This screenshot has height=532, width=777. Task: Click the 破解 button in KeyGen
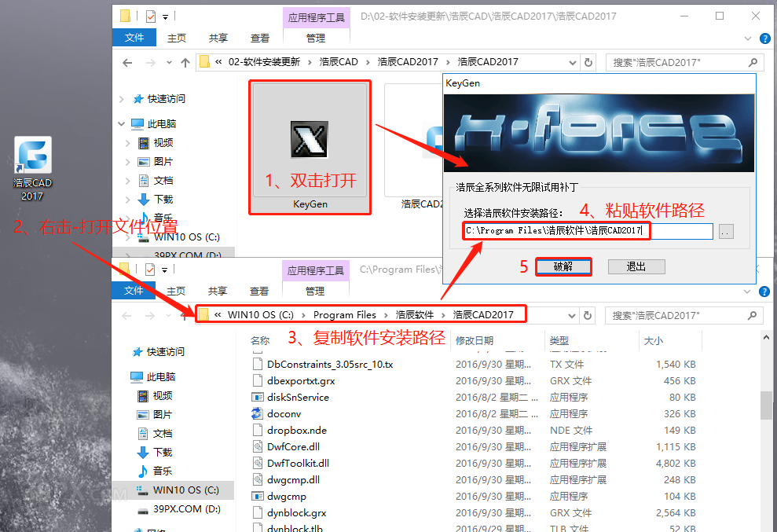pyautogui.click(x=563, y=266)
